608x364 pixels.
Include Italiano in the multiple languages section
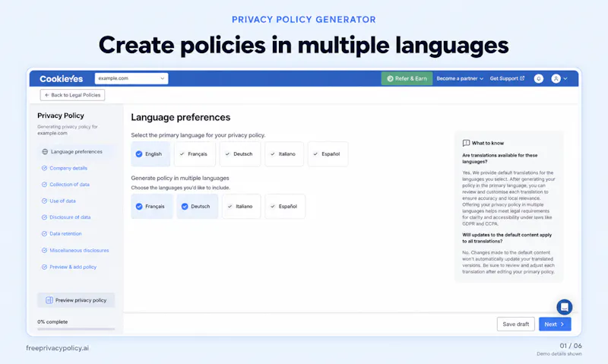pos(241,206)
